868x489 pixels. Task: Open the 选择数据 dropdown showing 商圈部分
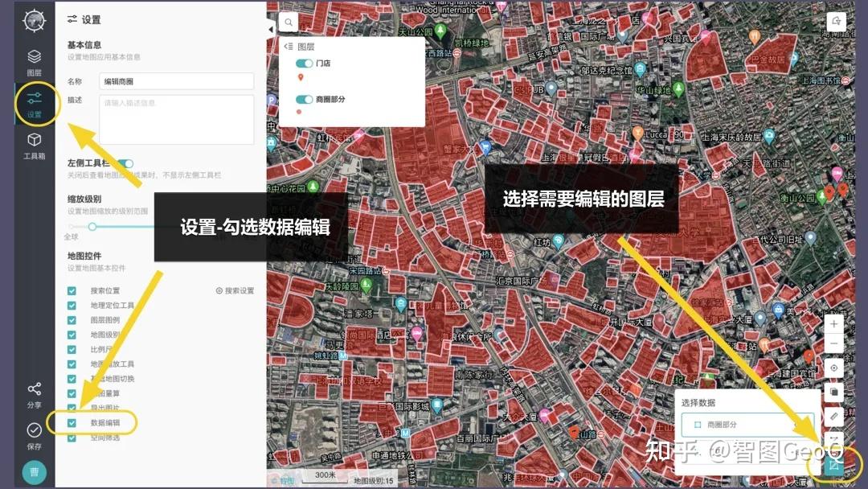[747, 424]
